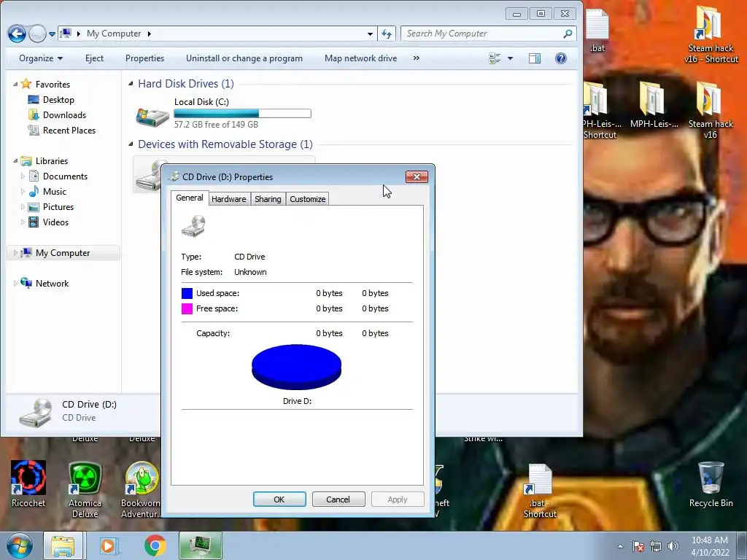The image size is (747, 560).
Task: Click the blue disk usage pie chart
Action: [296, 367]
